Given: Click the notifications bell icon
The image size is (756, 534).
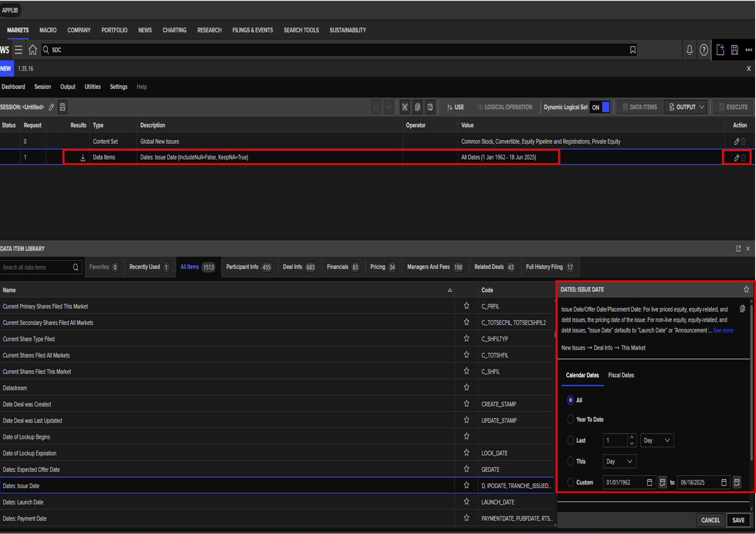Looking at the screenshot, I should click(x=690, y=50).
